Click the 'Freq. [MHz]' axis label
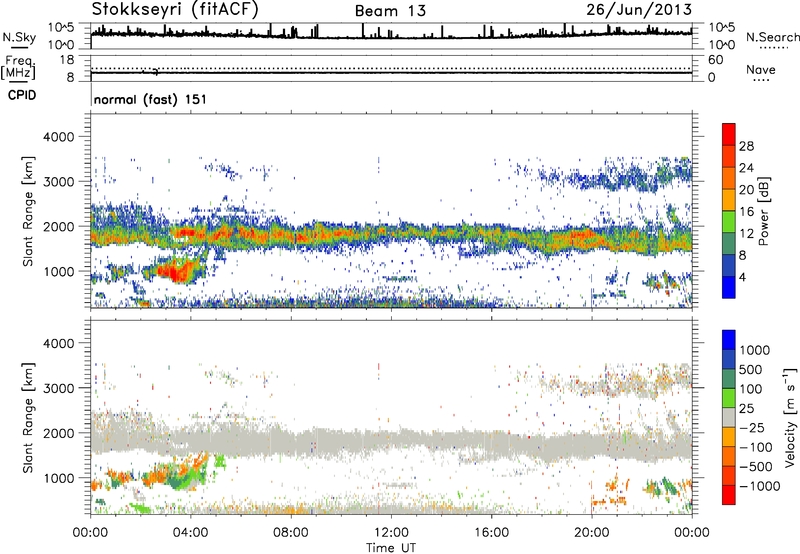Screen dimensions: 800x554 (x=18, y=67)
